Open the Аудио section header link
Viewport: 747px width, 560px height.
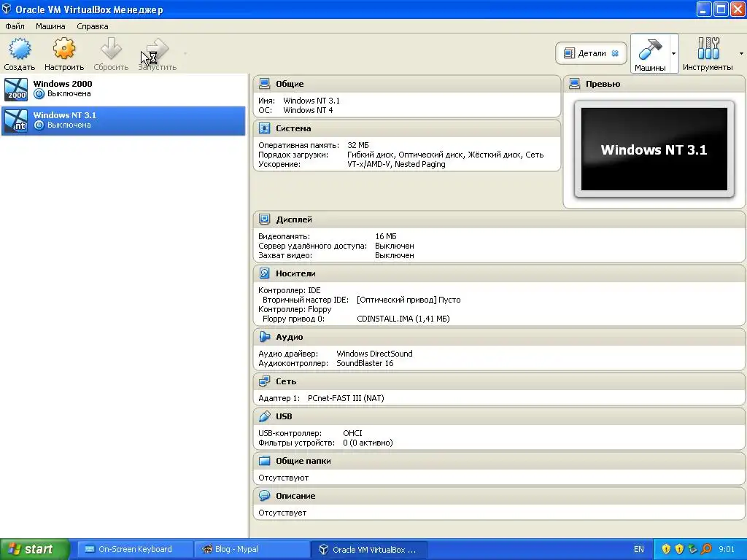(289, 337)
